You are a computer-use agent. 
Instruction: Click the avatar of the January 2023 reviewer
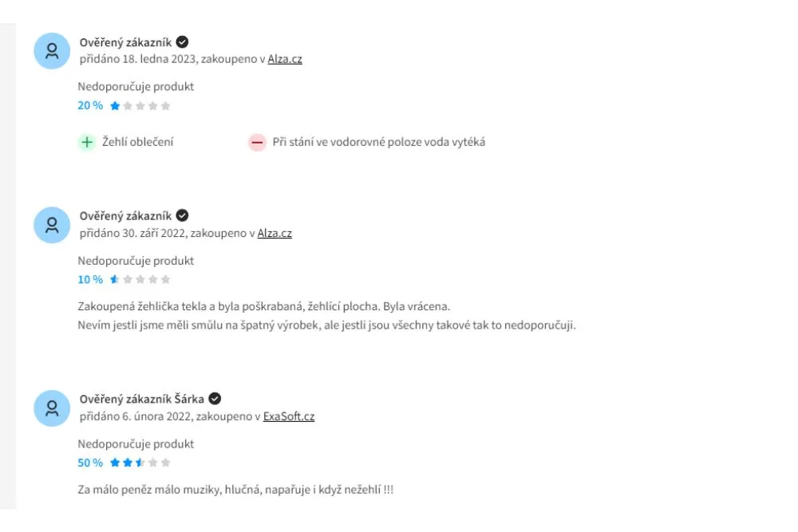tap(52, 51)
